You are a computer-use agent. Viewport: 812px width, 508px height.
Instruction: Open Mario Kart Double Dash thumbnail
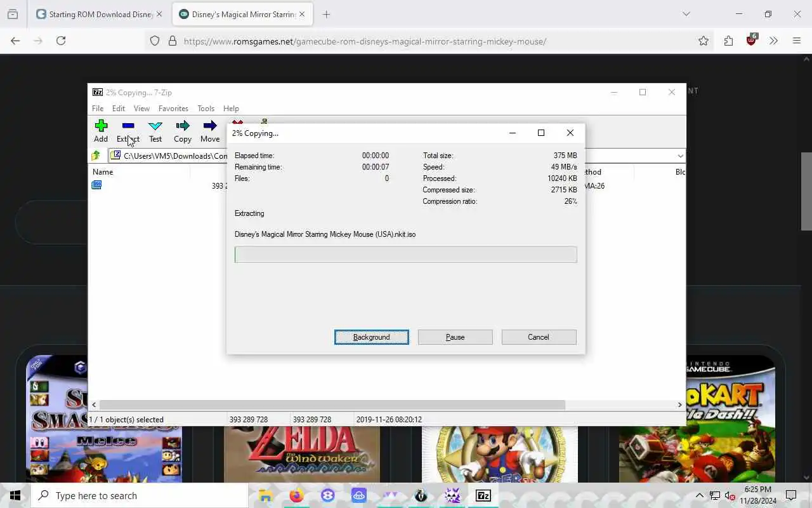click(697, 419)
